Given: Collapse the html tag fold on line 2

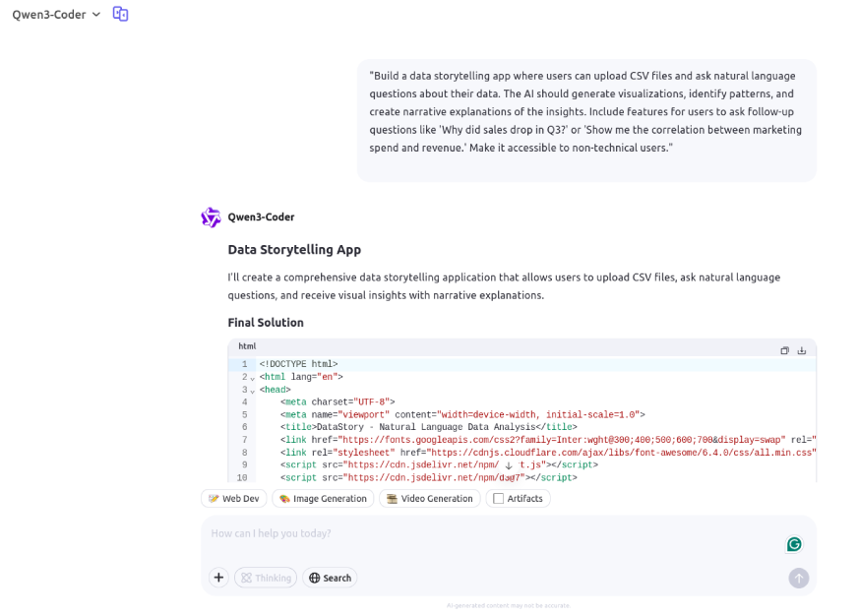Looking at the screenshot, I should click(252, 378).
